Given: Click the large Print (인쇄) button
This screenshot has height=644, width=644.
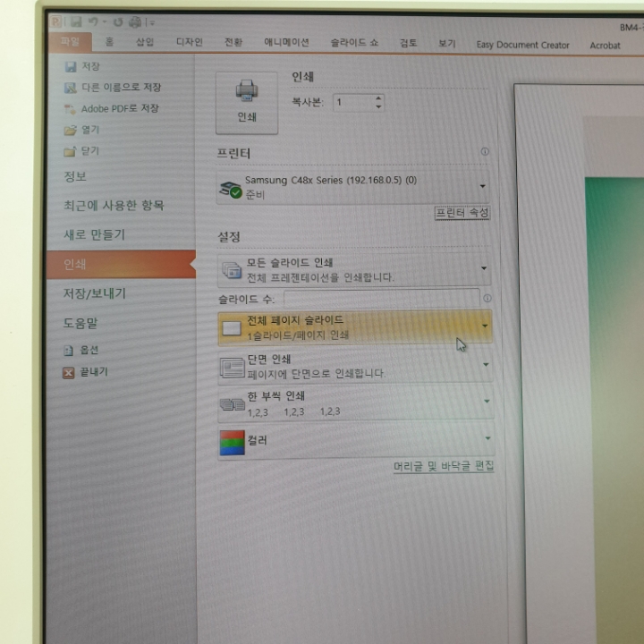Looking at the screenshot, I should coord(247,103).
